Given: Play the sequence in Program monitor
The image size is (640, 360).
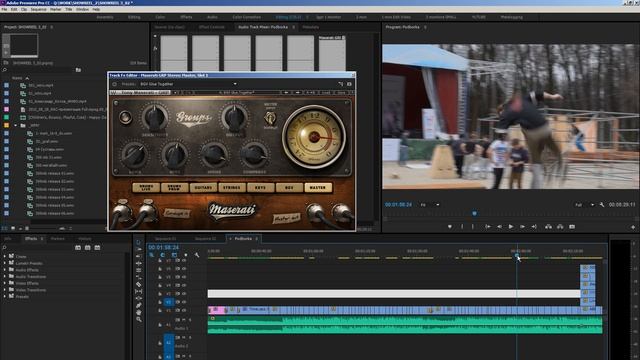Looking at the screenshot, I should 511,227.
